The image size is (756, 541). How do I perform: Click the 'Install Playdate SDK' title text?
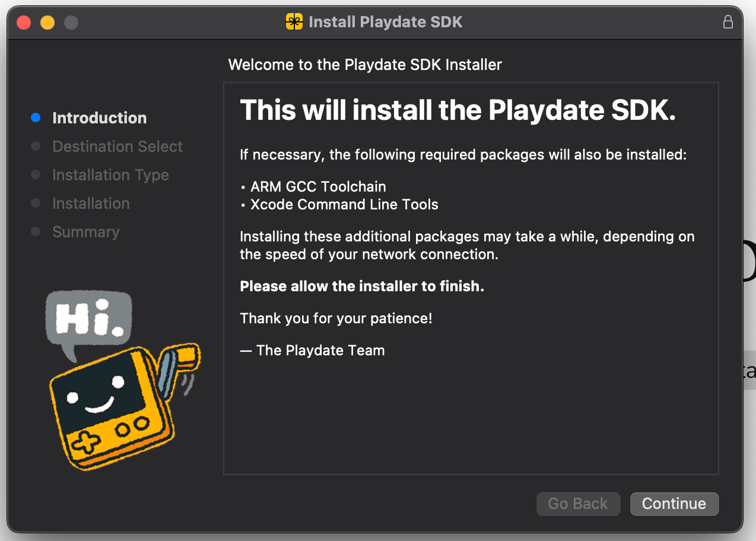[385, 22]
